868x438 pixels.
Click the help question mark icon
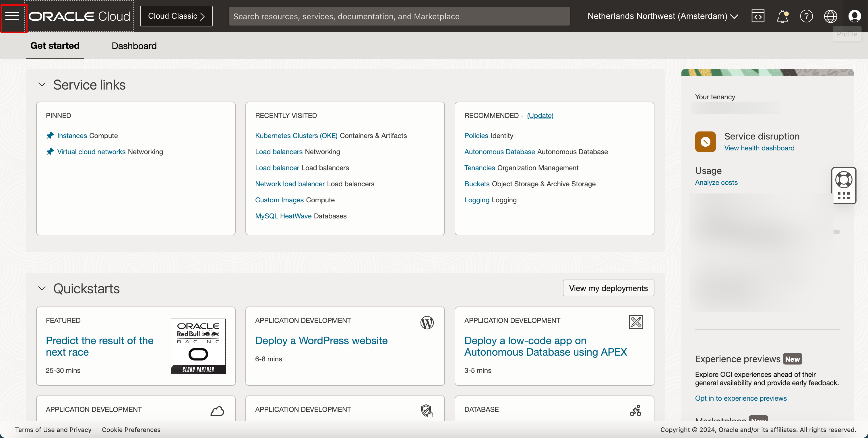click(x=806, y=16)
